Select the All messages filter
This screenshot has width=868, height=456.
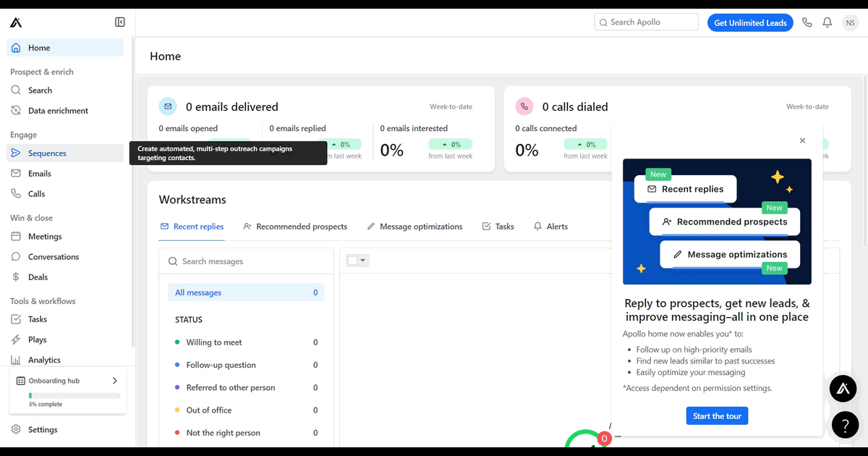point(246,292)
